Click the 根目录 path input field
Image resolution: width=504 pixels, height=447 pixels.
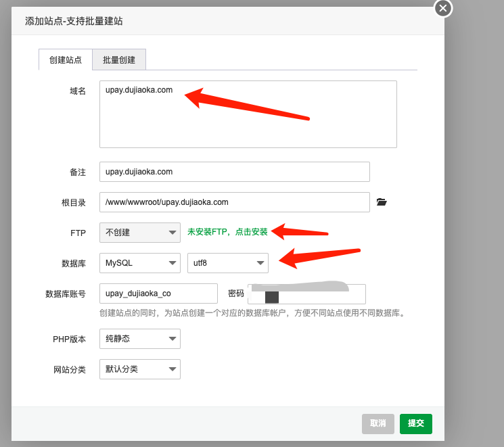[x=234, y=202]
